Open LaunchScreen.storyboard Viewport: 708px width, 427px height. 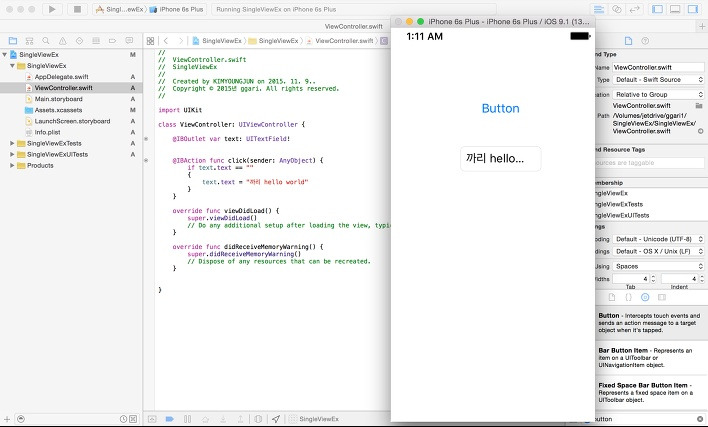click(x=71, y=121)
